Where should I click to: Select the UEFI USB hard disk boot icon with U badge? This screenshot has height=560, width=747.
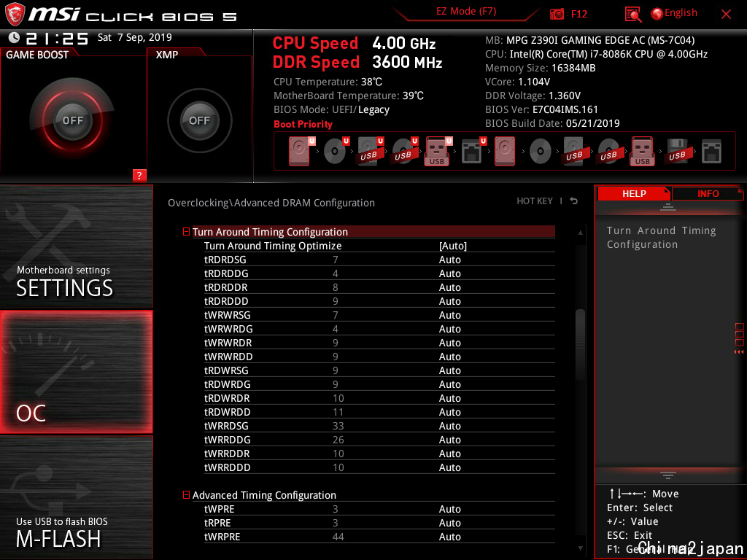click(x=370, y=151)
